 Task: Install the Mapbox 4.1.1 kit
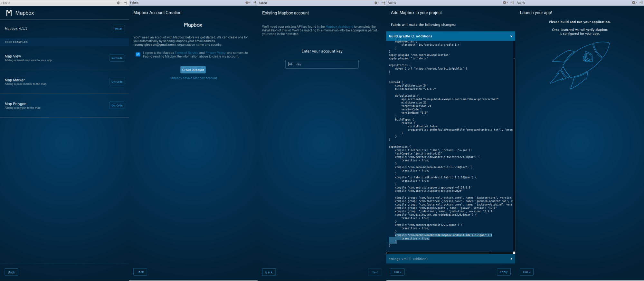(x=118, y=29)
